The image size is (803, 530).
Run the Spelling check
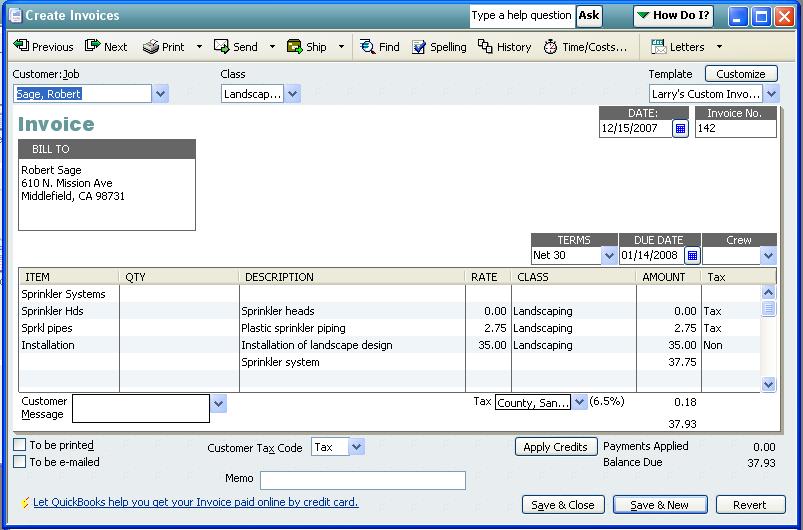438,47
